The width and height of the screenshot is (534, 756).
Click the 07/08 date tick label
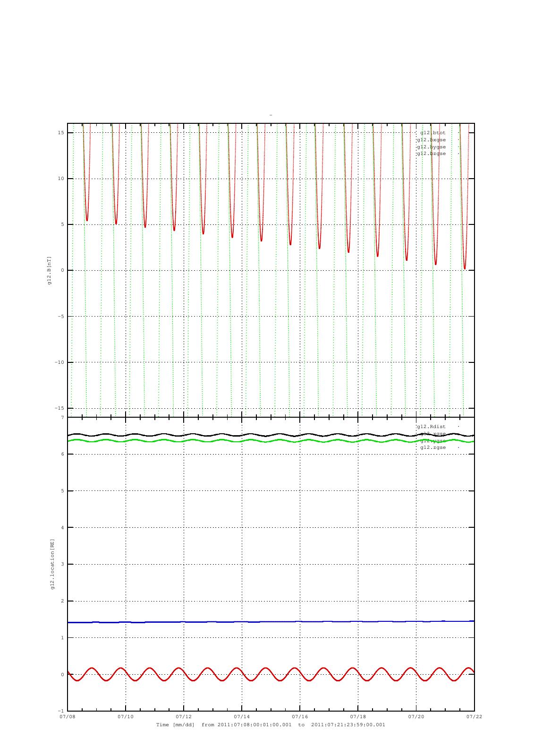click(x=68, y=717)
